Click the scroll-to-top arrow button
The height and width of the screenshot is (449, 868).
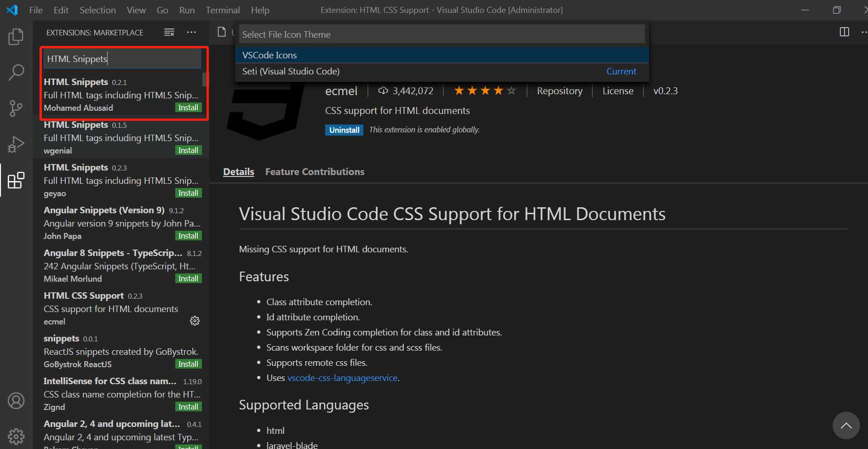[x=846, y=426]
